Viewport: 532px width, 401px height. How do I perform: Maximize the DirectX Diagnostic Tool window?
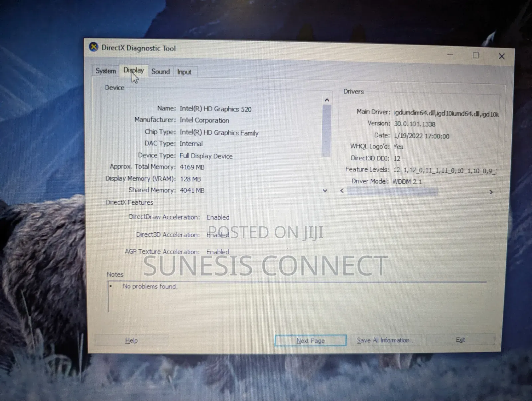476,55
